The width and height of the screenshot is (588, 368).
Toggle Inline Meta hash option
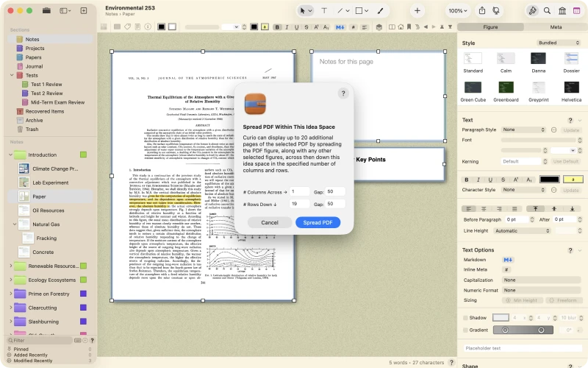click(506, 269)
